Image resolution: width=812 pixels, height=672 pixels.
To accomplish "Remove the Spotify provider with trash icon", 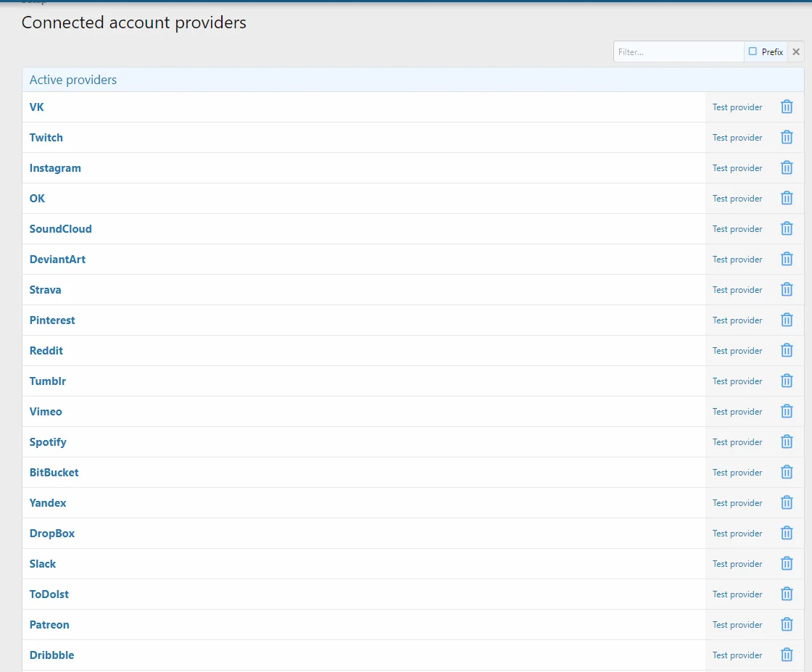I will coord(787,442).
